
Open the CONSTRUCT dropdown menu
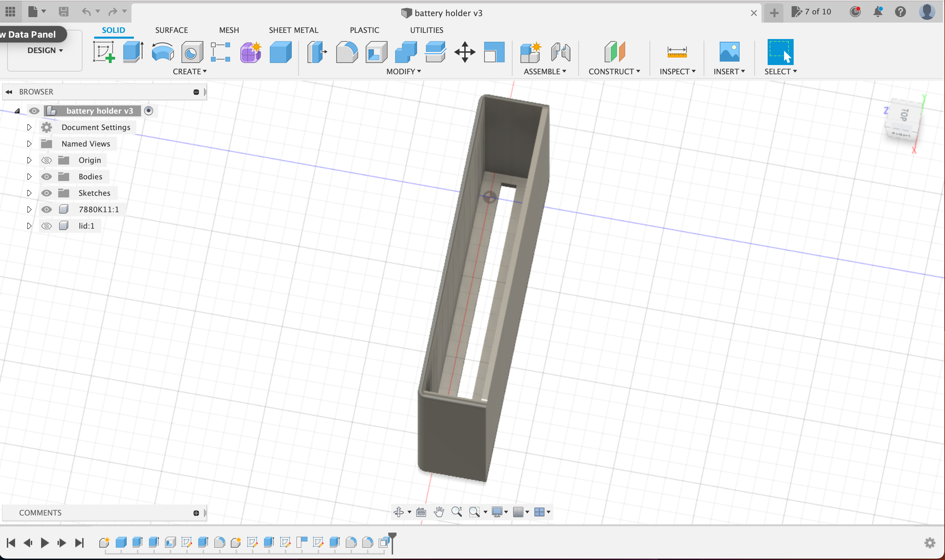(614, 71)
